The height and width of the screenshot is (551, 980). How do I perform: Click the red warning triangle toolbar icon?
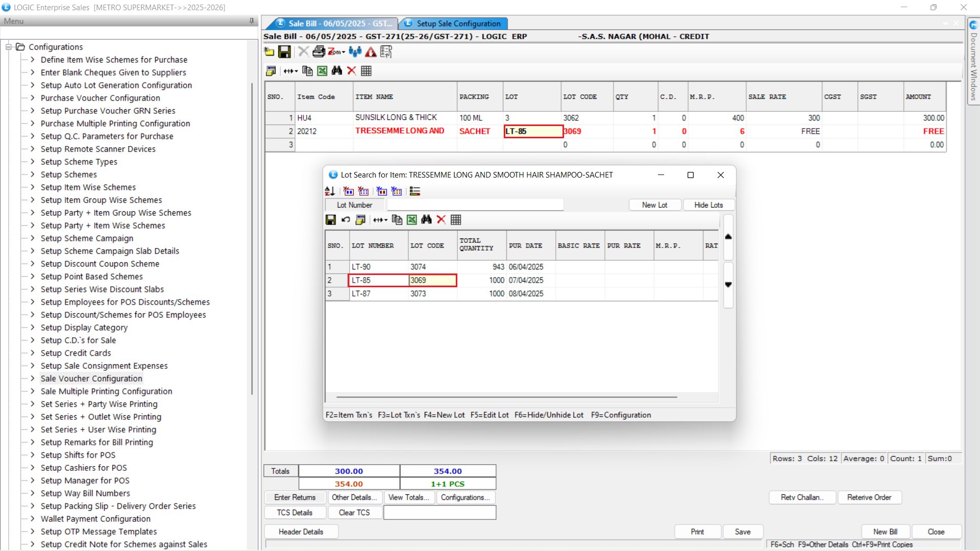[x=371, y=52]
